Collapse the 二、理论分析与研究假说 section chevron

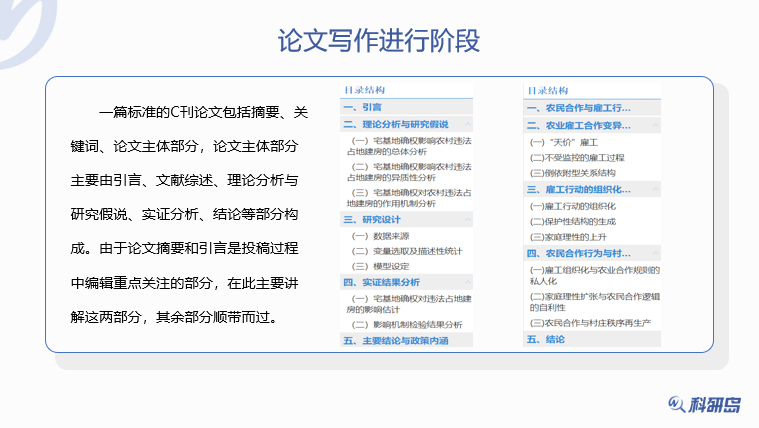pyautogui.click(x=468, y=124)
